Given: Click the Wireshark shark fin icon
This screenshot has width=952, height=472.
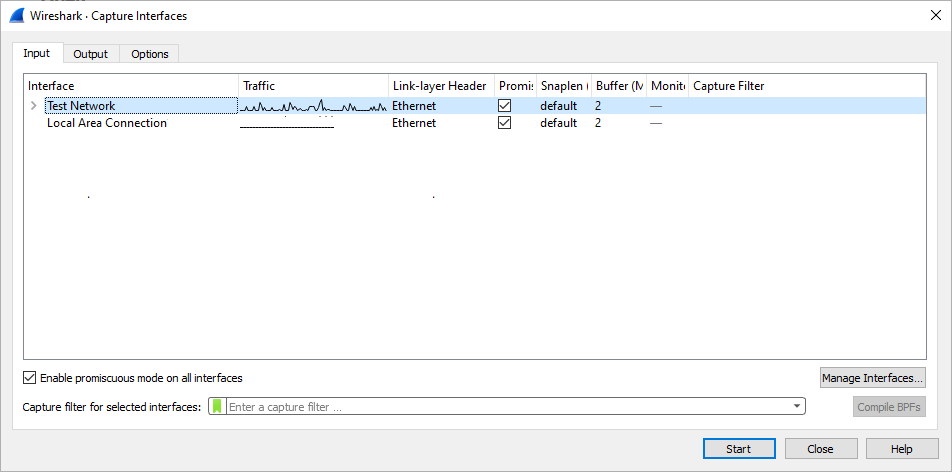Looking at the screenshot, I should (16, 16).
